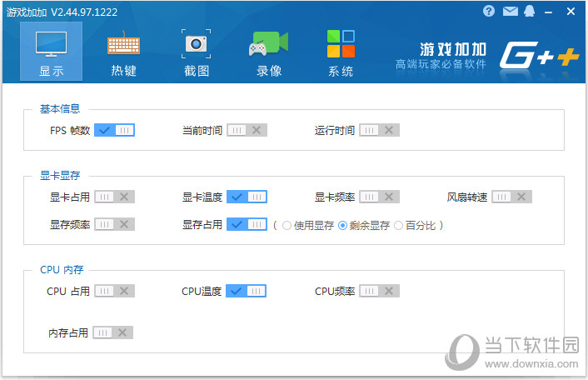Enable the CPU频率 toggle
The image size is (588, 380).
(x=379, y=291)
